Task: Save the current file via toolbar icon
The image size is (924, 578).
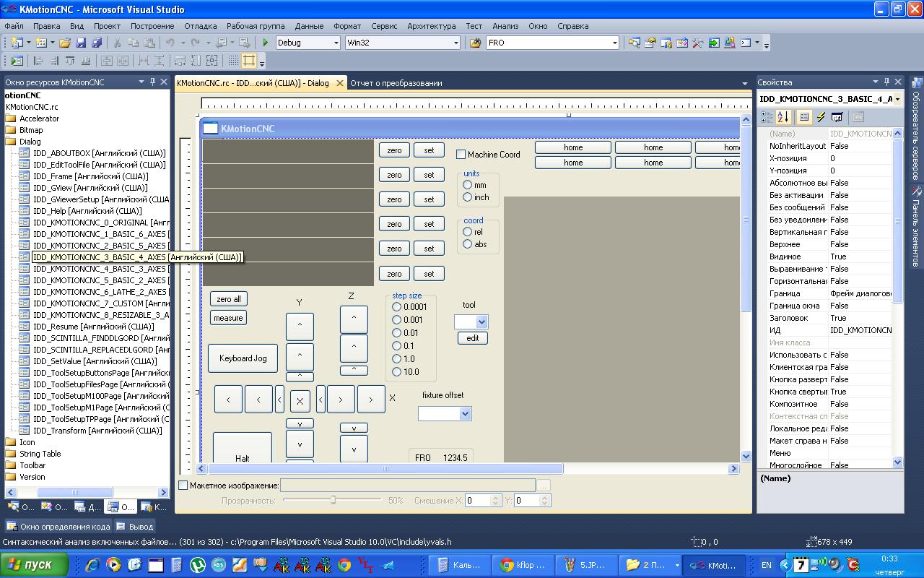Action: pos(81,43)
